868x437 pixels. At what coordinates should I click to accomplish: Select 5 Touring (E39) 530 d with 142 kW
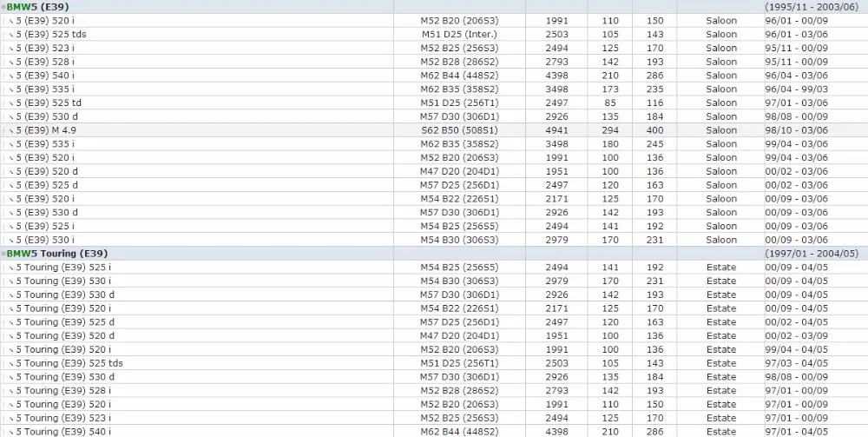pyautogui.click(x=434, y=295)
